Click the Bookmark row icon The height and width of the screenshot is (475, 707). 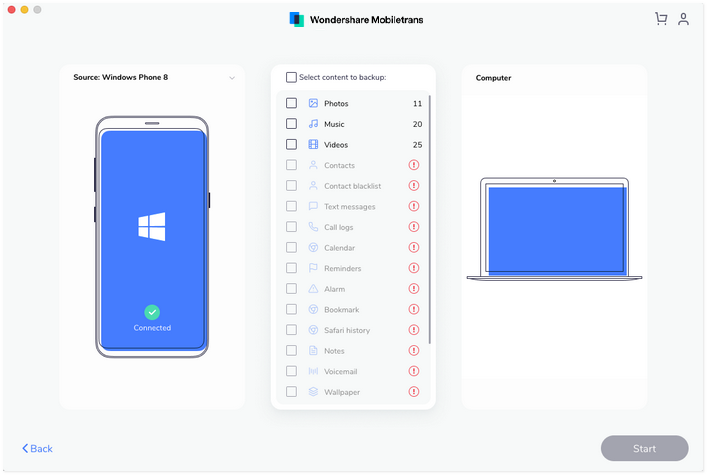(x=313, y=309)
